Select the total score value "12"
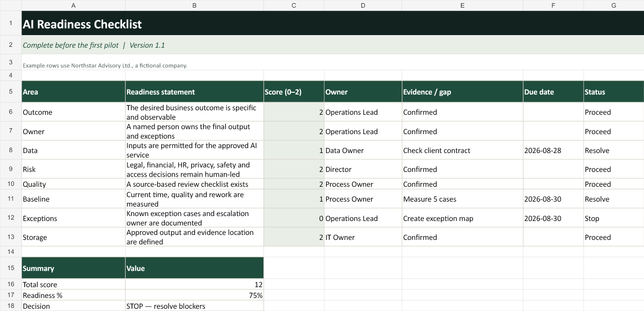Screen dimensions: 644x311 point(195,284)
